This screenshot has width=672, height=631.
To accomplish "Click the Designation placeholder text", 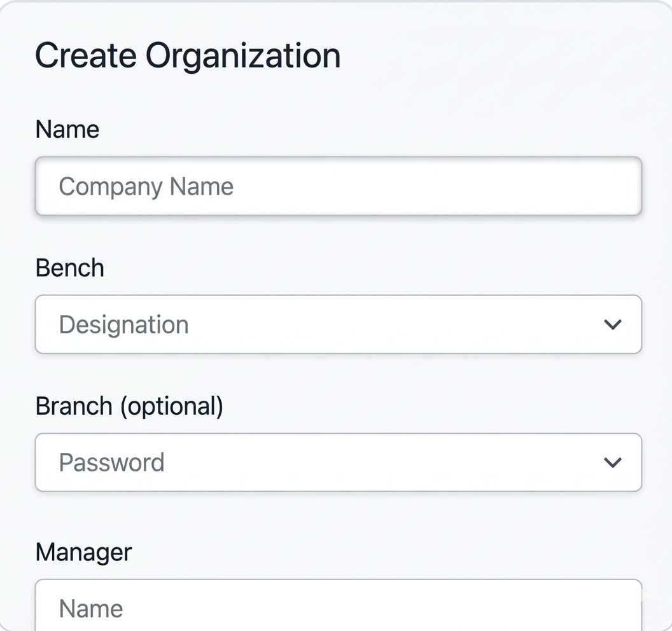I will tap(124, 324).
